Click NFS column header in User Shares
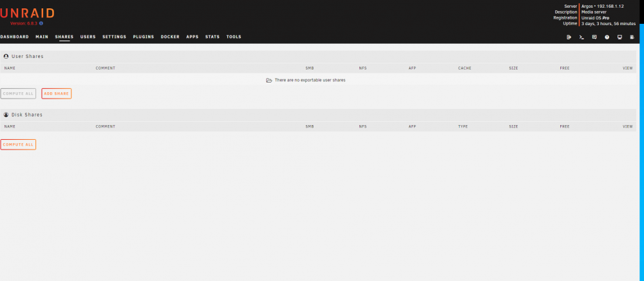This screenshot has height=281, width=644. point(363,68)
